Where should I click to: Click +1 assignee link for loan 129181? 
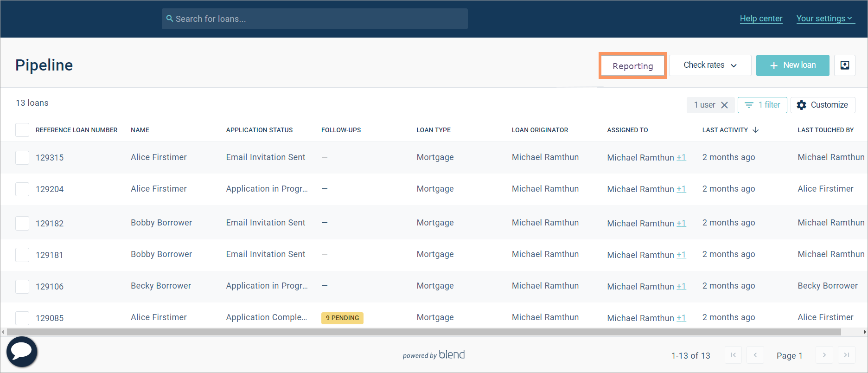click(681, 255)
